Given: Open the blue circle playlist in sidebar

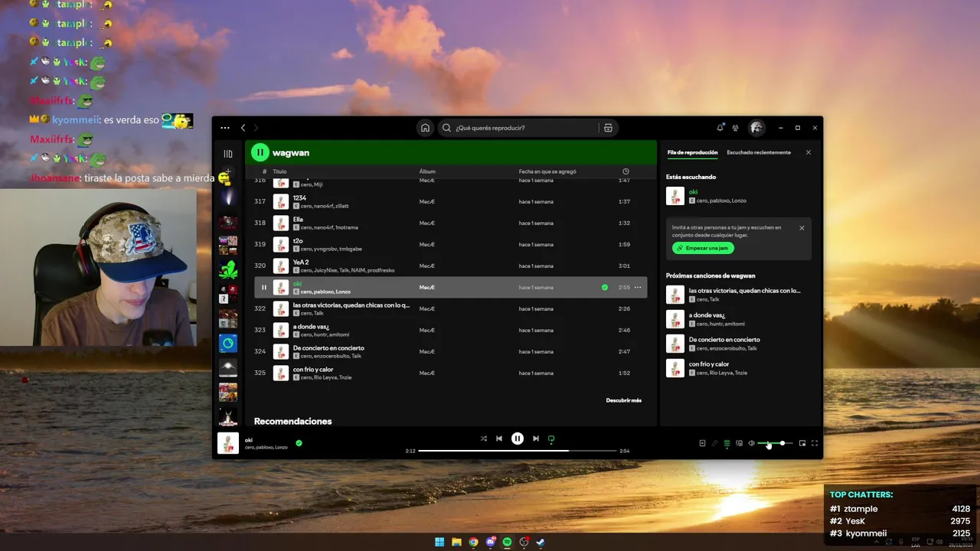Looking at the screenshot, I should click(x=228, y=343).
